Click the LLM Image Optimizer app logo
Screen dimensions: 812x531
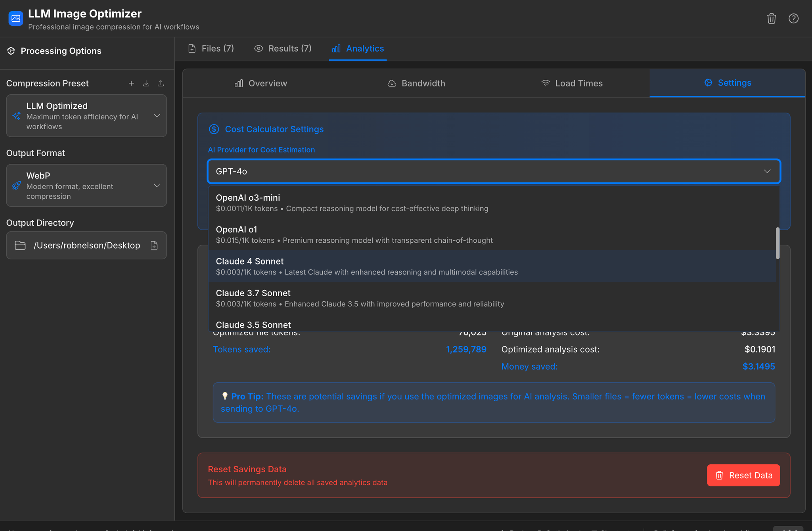click(x=16, y=19)
